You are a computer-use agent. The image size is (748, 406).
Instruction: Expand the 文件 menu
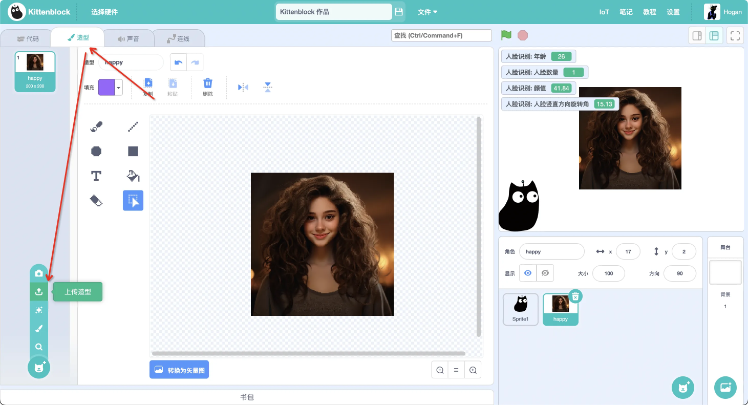point(427,12)
